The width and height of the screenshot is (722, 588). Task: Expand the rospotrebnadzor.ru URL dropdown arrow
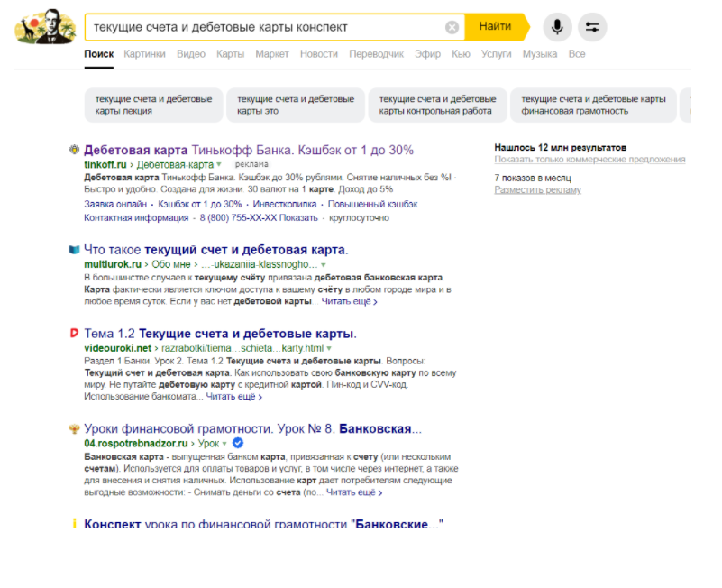coord(224,444)
